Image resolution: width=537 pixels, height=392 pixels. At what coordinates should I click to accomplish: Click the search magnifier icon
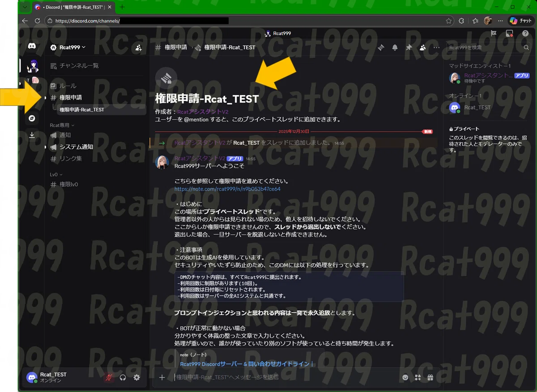[526, 47]
